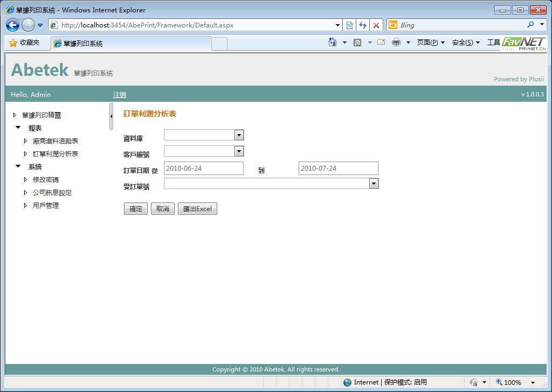The image size is (552, 392).
Task: Click the privacy report icon in status bar
Action: click(x=473, y=382)
